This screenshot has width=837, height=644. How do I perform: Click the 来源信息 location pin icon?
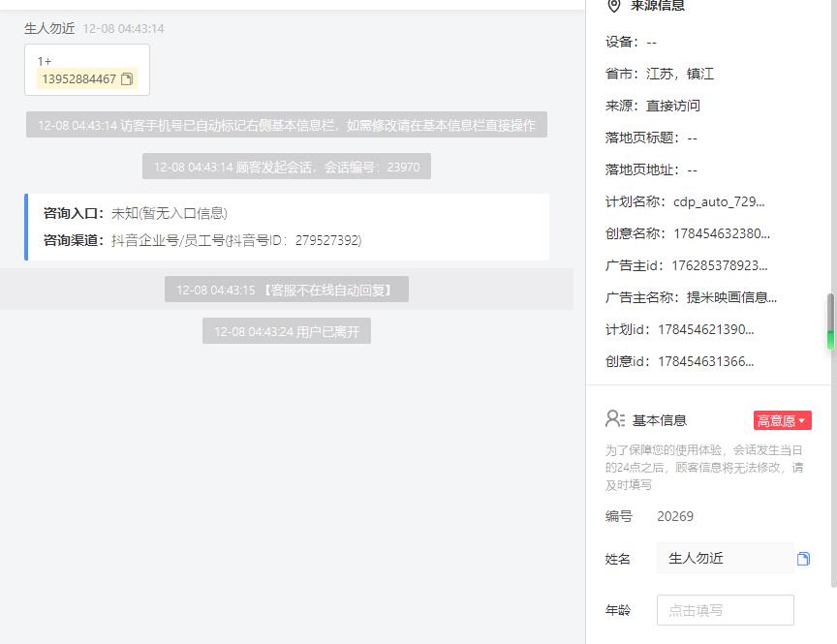[x=614, y=6]
